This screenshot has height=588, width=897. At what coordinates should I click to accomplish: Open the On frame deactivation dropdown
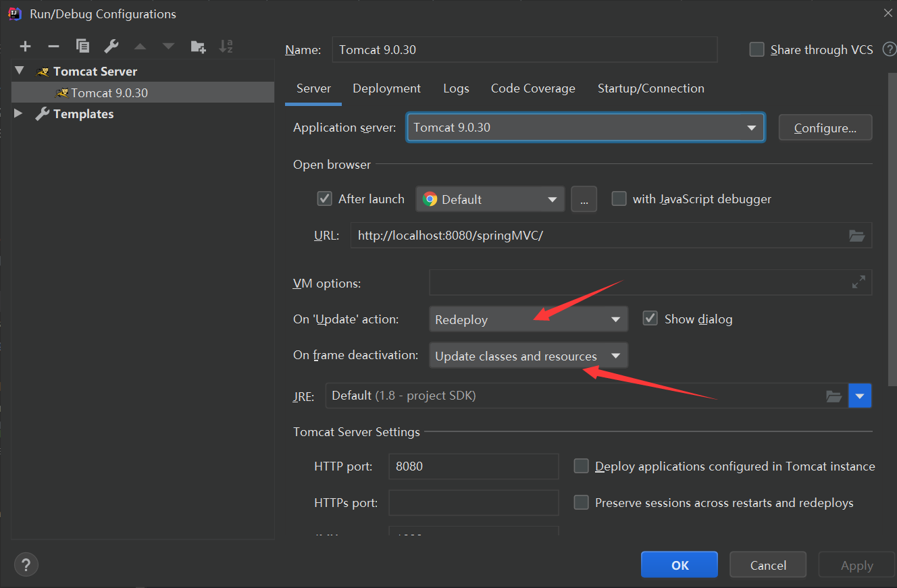click(528, 356)
